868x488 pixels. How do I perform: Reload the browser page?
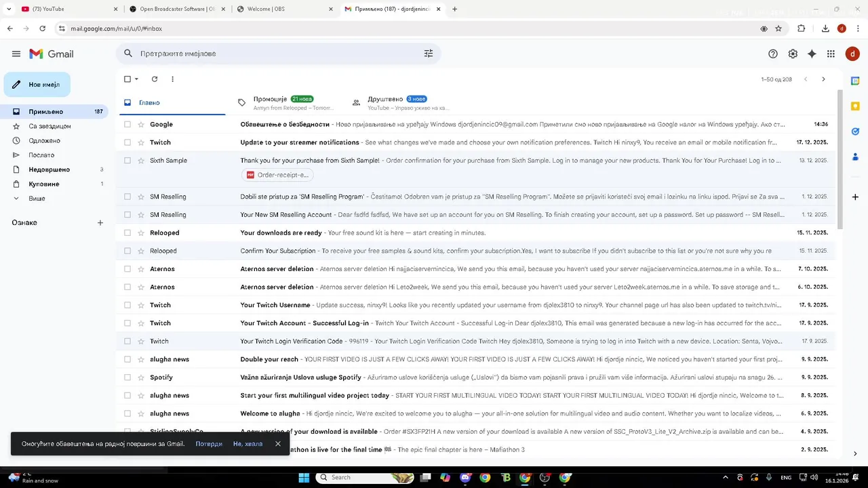point(43,28)
